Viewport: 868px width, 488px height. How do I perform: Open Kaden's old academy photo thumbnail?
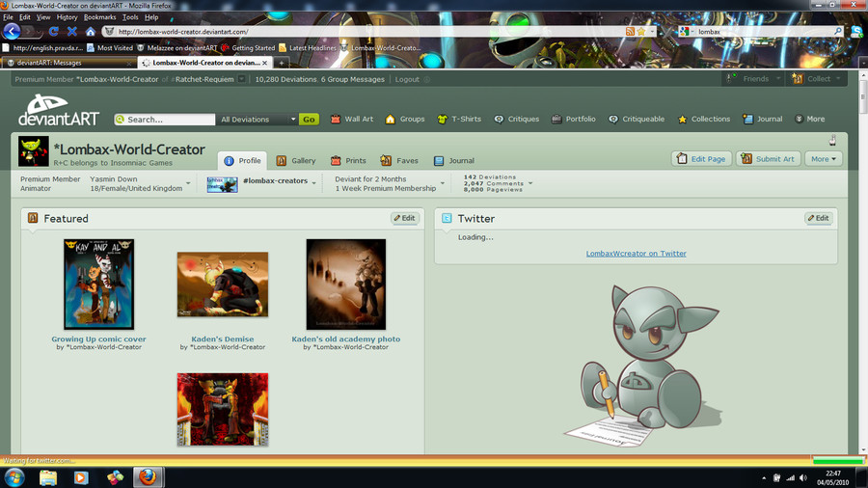tap(346, 285)
